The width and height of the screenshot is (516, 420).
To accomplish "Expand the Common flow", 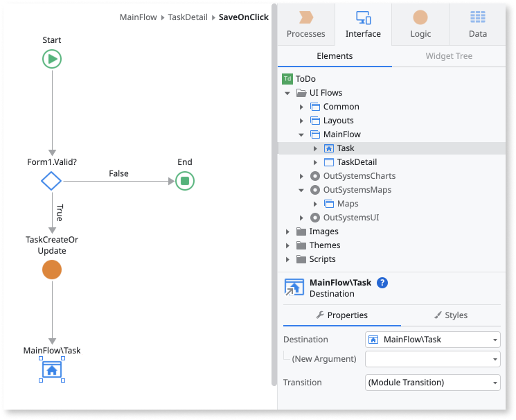I will 301,107.
